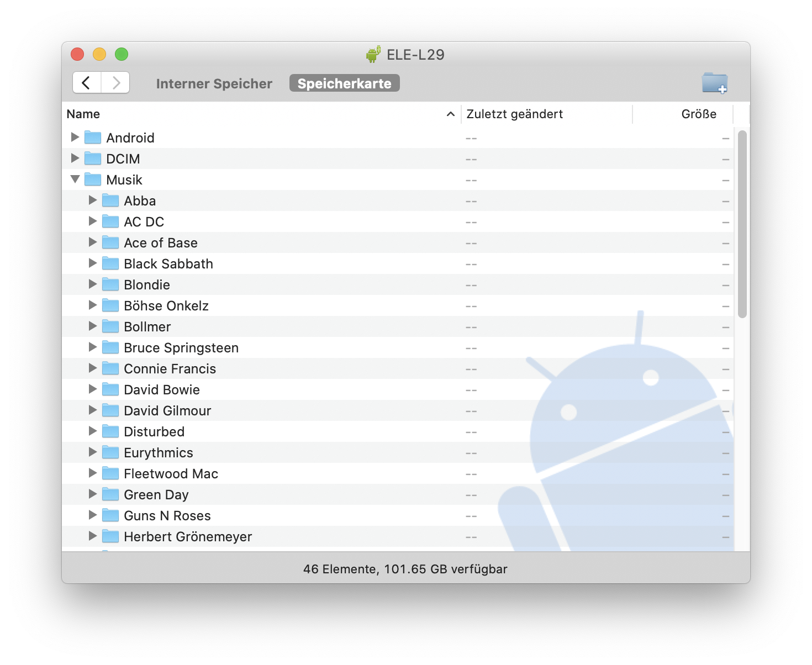Click the Android robot icon in title bar
The height and width of the screenshot is (665, 812).
(x=373, y=54)
